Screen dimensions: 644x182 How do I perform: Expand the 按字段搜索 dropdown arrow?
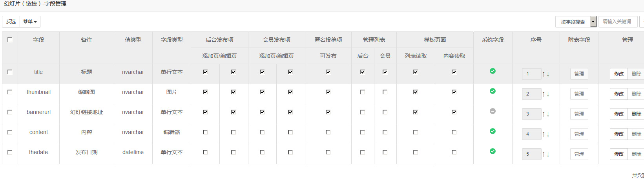point(593,22)
